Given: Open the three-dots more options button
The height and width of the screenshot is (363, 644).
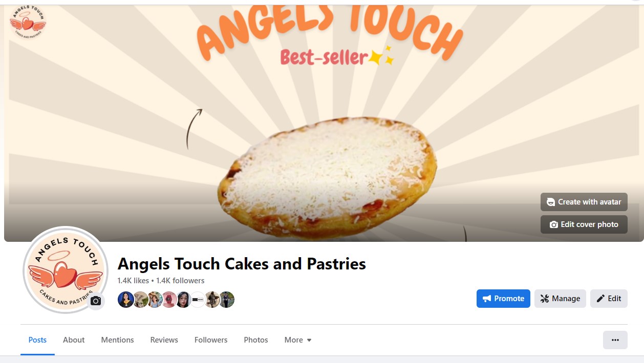Looking at the screenshot, I should [615, 340].
